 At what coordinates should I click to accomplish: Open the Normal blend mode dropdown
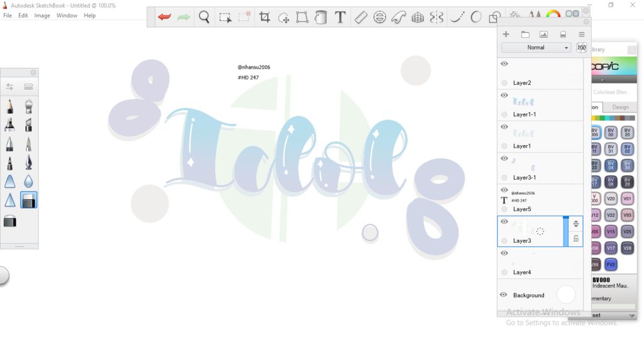(x=536, y=48)
